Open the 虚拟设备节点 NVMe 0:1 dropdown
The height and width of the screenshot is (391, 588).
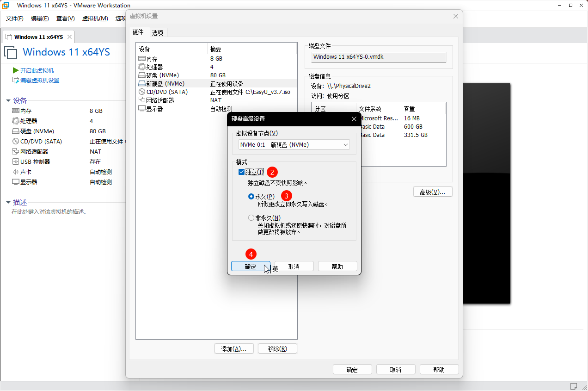[294, 145]
